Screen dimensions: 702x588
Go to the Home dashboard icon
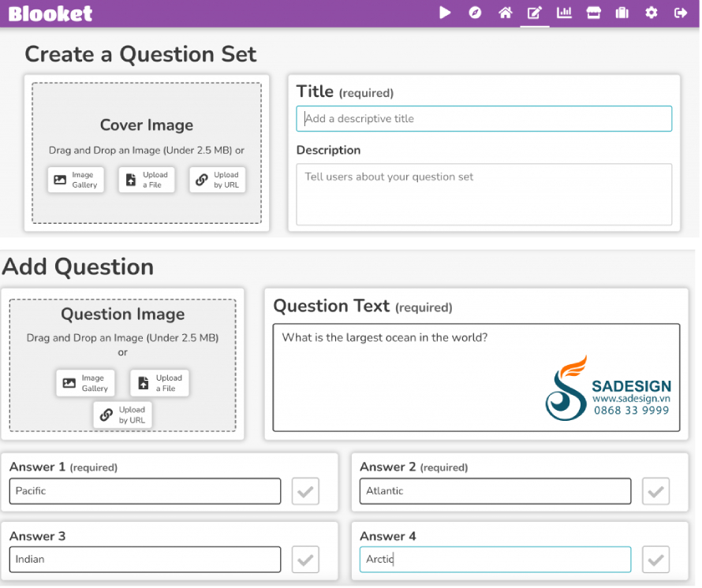coord(505,13)
